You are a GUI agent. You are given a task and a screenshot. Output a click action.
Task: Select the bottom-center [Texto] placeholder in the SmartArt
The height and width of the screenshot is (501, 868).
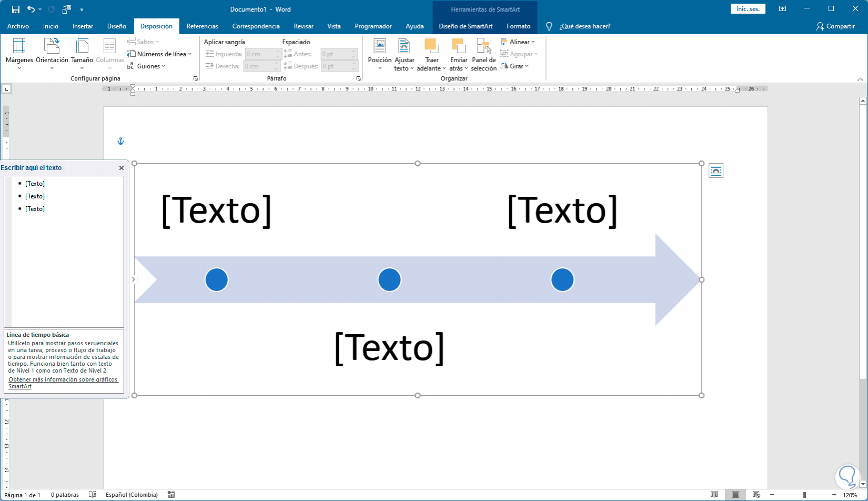(x=389, y=348)
